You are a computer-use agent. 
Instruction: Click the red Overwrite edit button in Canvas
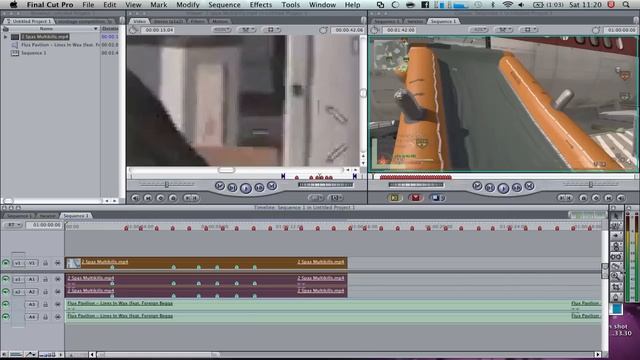coord(415,198)
